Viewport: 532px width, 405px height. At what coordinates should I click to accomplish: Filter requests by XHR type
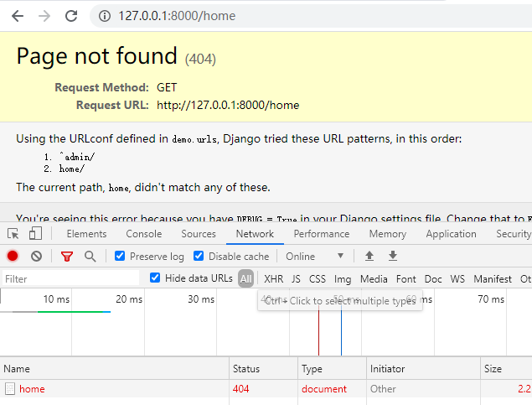pyautogui.click(x=273, y=279)
